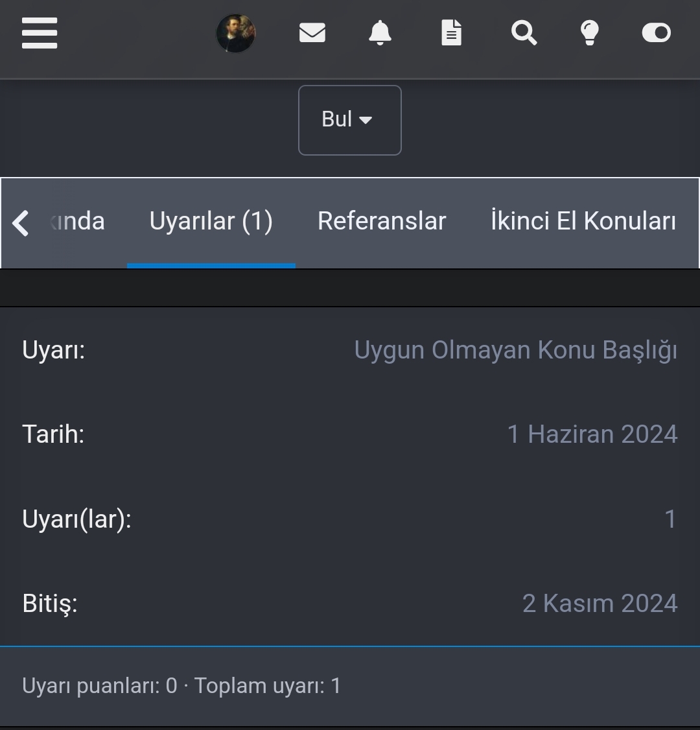The height and width of the screenshot is (730, 700).
Task: Open the user profile avatar menu
Action: [x=235, y=33]
